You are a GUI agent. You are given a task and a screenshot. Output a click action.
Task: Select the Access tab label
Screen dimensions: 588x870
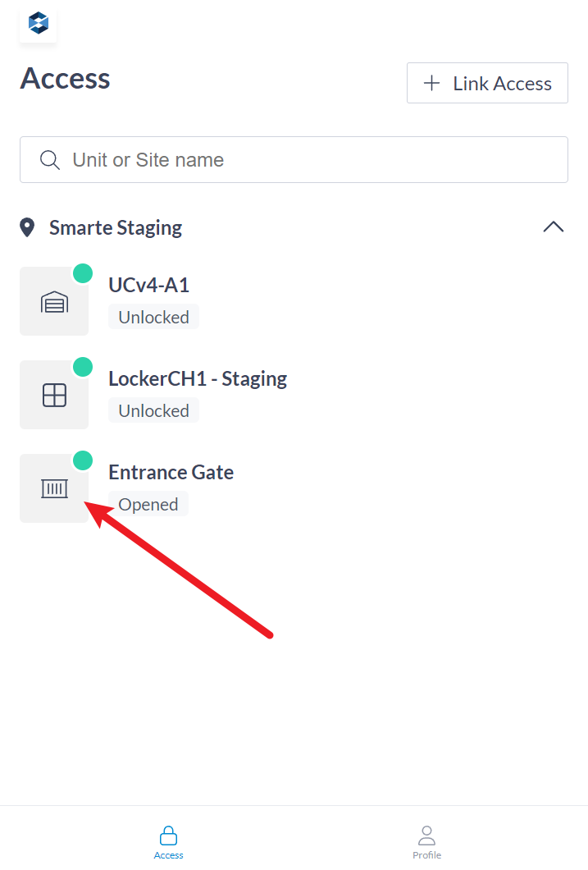168,854
